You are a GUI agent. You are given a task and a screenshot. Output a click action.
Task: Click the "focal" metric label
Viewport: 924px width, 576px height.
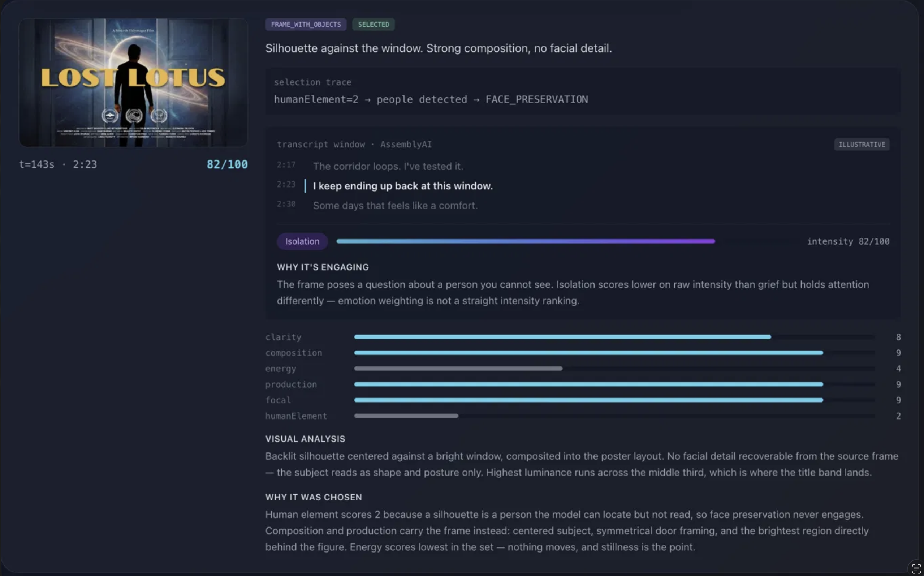pos(278,400)
